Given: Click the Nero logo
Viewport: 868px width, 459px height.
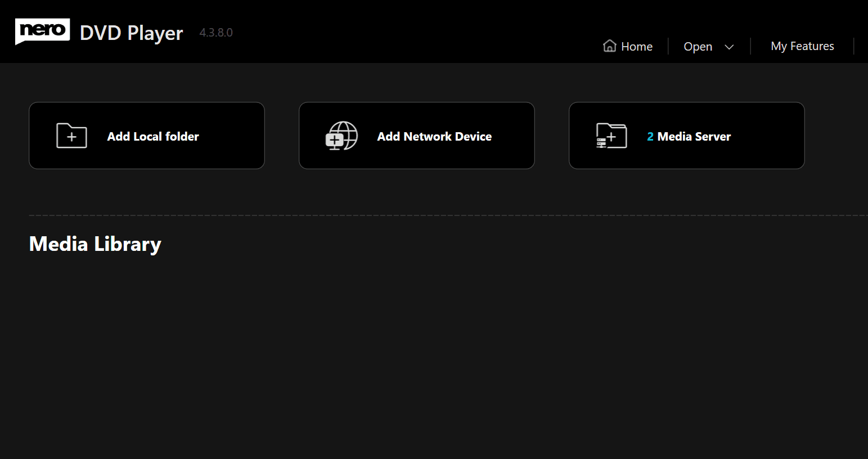Looking at the screenshot, I should point(43,31).
